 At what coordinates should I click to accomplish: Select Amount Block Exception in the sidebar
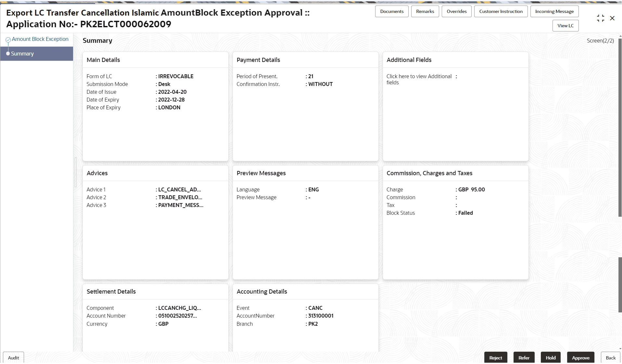coord(40,39)
